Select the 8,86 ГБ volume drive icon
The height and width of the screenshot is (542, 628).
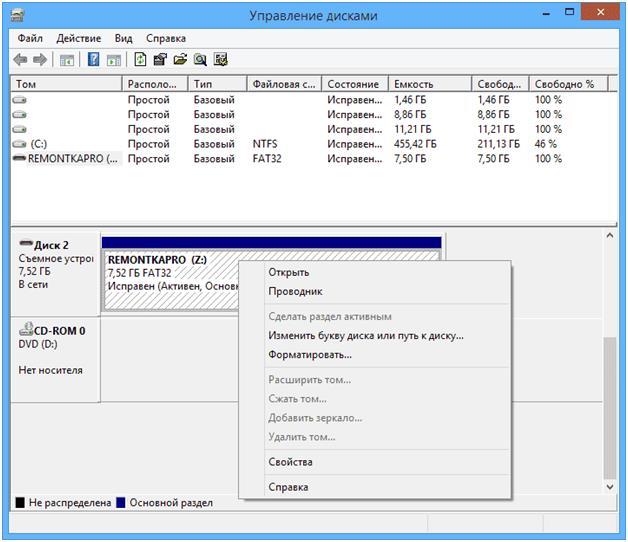click(x=19, y=115)
